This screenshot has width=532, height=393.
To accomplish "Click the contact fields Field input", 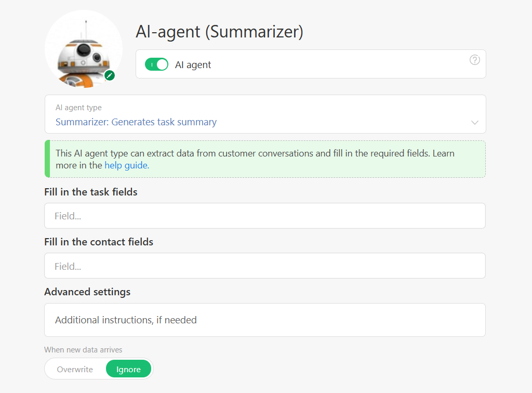I will (265, 266).
